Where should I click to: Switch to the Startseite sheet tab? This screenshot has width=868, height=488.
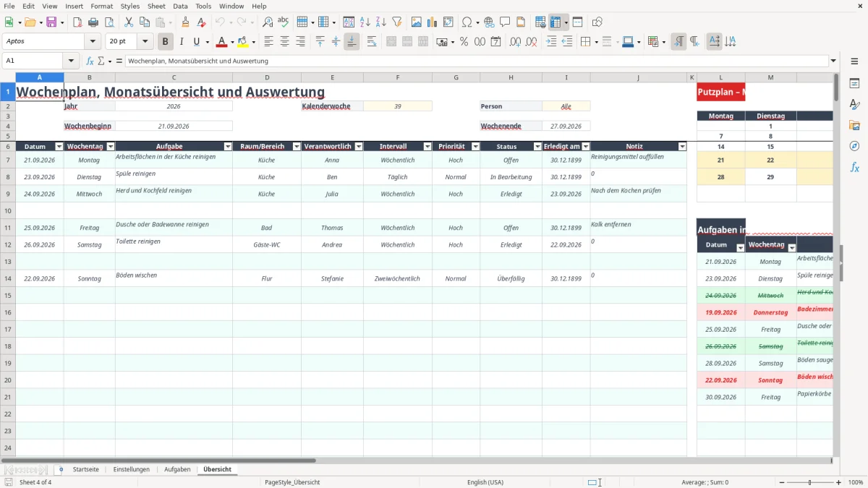click(x=86, y=469)
